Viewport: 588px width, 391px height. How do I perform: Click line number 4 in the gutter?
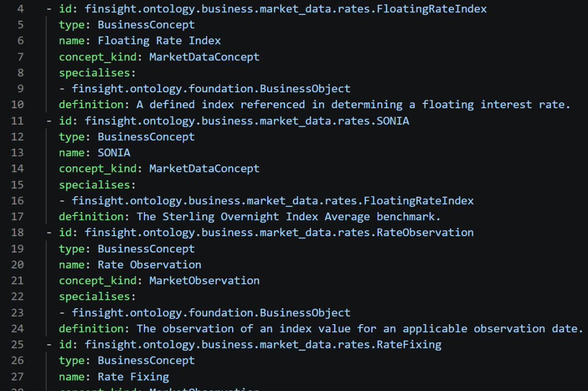(20, 8)
